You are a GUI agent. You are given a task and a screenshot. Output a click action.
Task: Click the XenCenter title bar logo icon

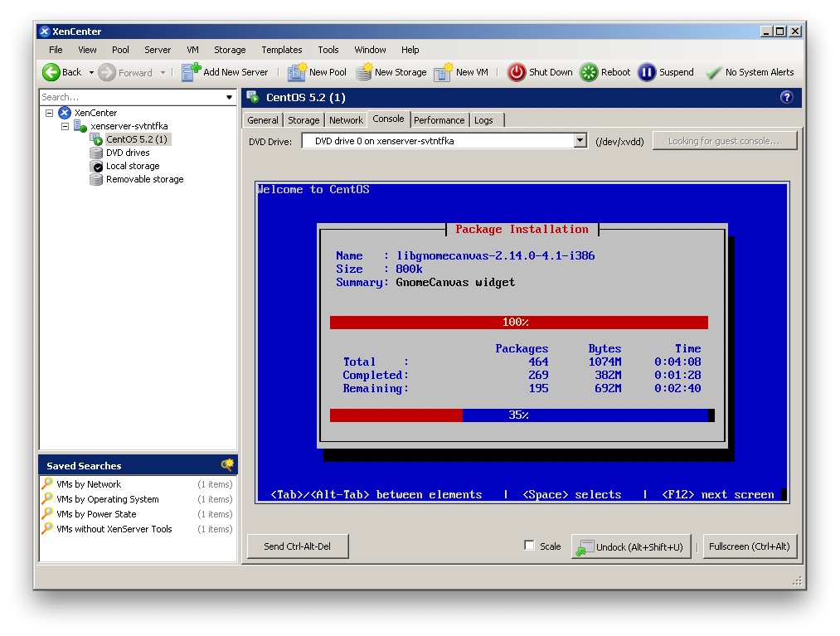click(x=45, y=31)
